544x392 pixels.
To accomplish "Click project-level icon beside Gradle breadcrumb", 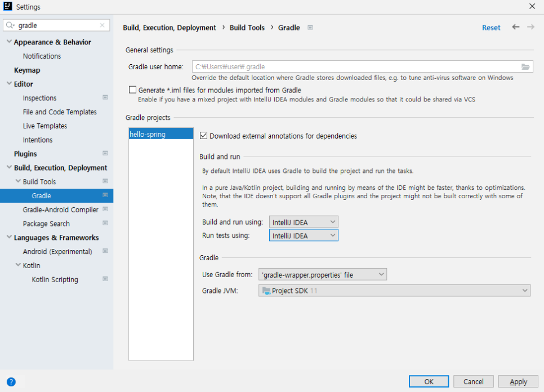I will point(310,28).
